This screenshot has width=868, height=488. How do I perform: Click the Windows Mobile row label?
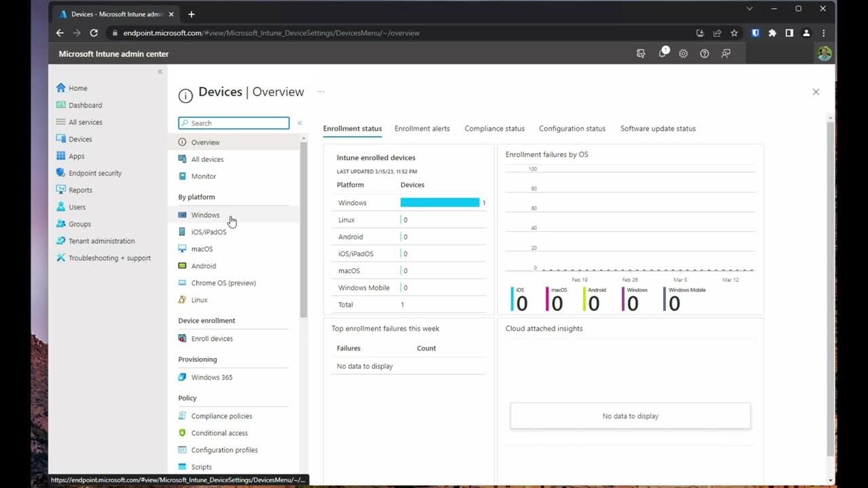pyautogui.click(x=364, y=287)
